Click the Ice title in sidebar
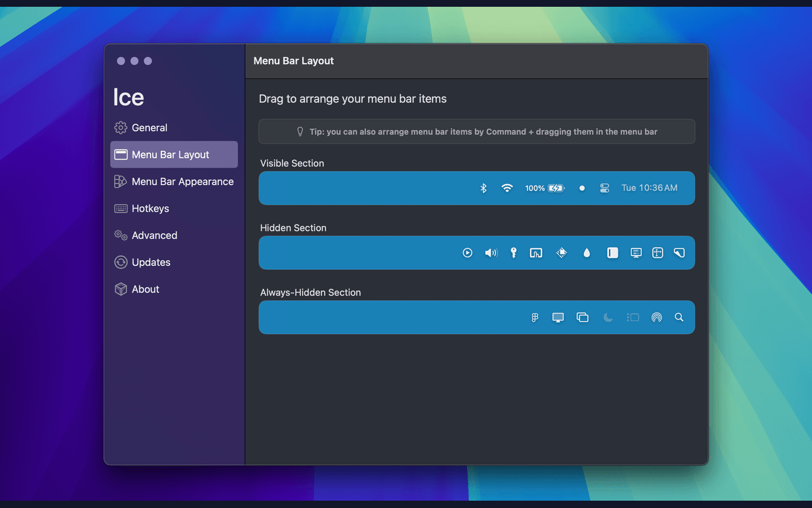The image size is (812, 508). (129, 97)
